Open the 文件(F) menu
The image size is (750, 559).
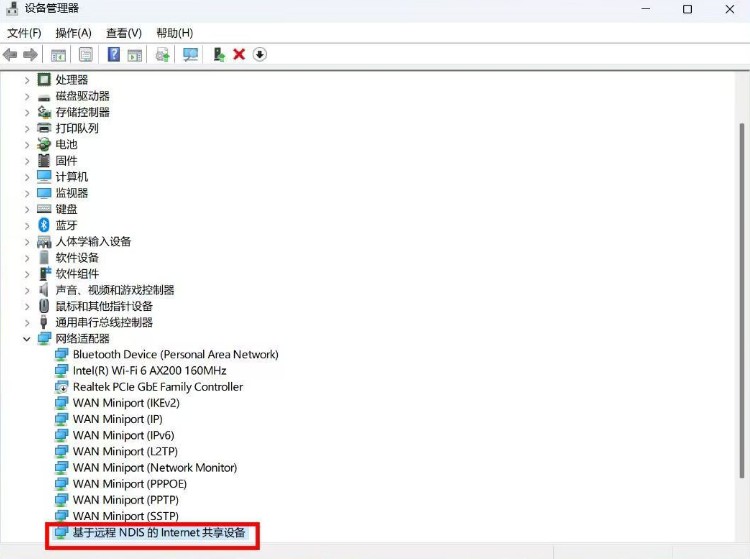[x=24, y=33]
